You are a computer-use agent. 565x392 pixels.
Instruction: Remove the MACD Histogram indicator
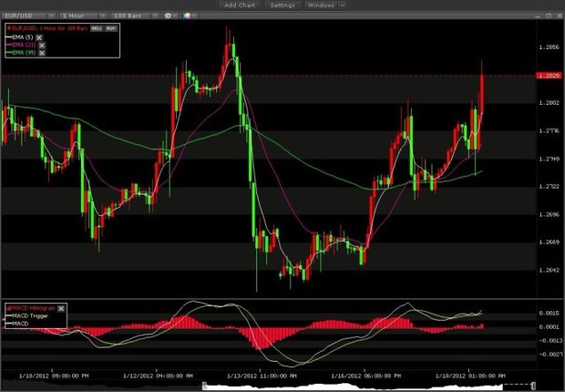coord(62,308)
